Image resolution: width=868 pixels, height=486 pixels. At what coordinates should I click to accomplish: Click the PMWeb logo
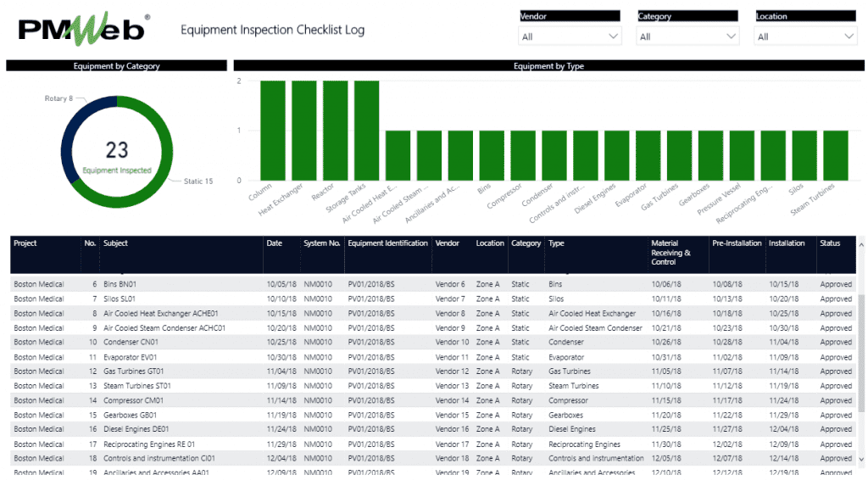(84, 29)
